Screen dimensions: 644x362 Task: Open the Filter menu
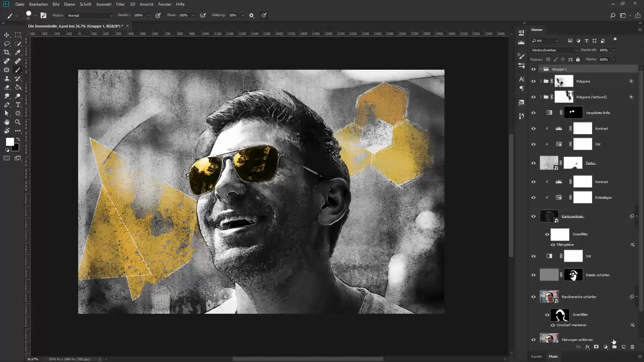tap(120, 4)
